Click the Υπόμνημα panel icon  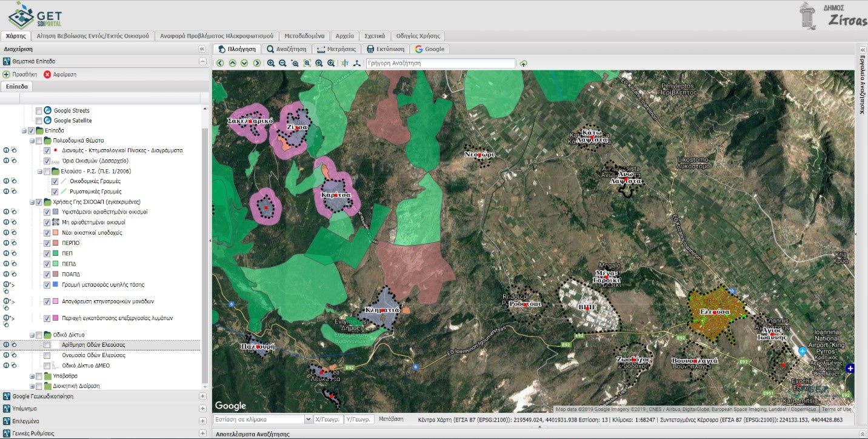tap(7, 408)
